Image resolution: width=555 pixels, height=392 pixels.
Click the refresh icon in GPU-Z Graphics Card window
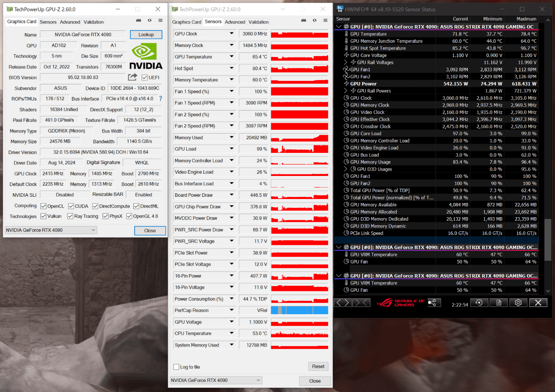pos(150,20)
